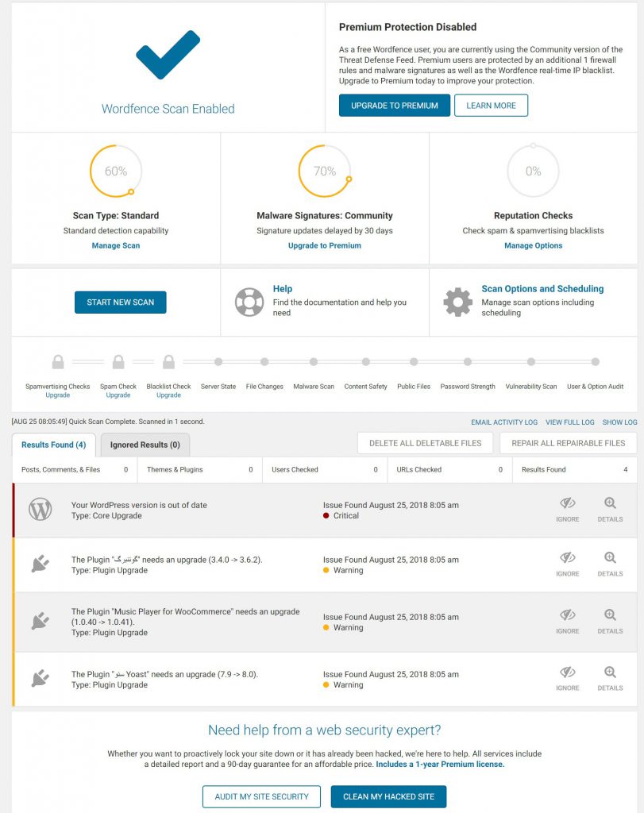Image resolution: width=644 pixels, height=813 pixels.
Task: Click the Public Files stage dot
Action: point(414,362)
